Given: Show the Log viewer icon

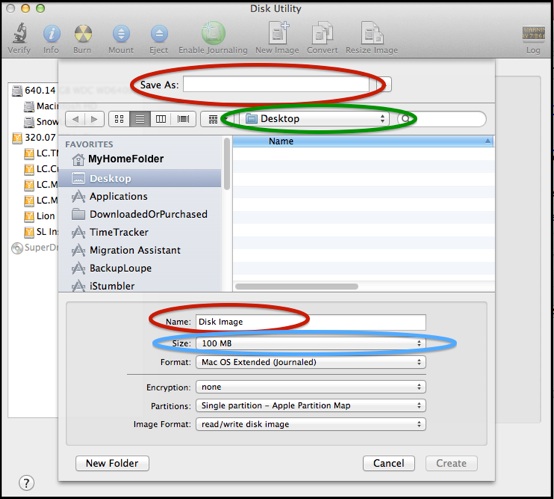Looking at the screenshot, I should (533, 34).
